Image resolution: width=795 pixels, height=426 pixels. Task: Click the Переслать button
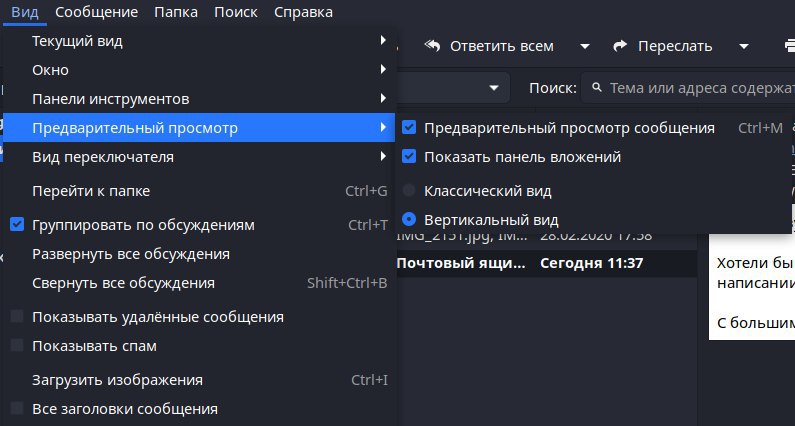click(x=663, y=46)
